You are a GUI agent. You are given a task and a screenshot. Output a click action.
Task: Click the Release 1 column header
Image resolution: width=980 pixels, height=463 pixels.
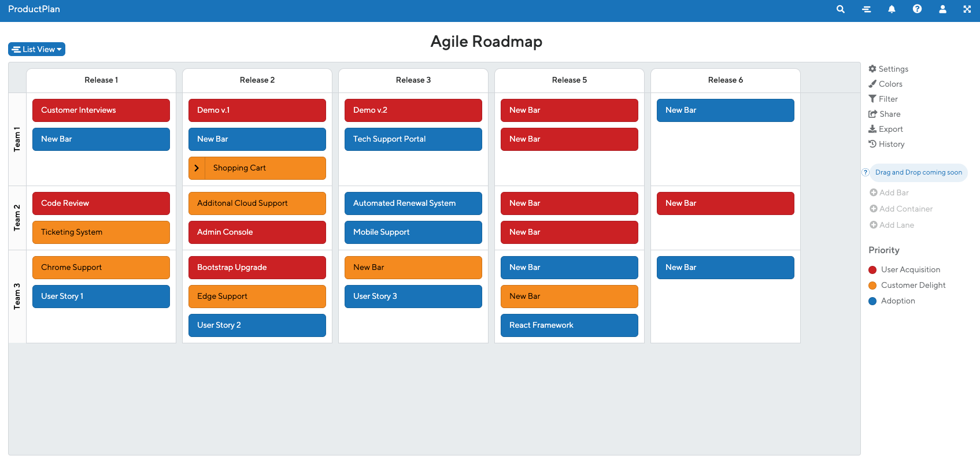[101, 80]
